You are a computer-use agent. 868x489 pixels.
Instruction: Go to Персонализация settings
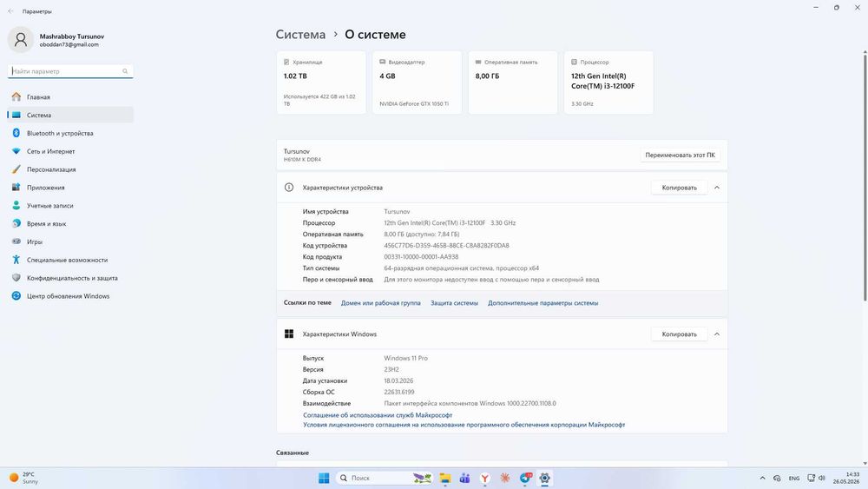click(x=70, y=169)
